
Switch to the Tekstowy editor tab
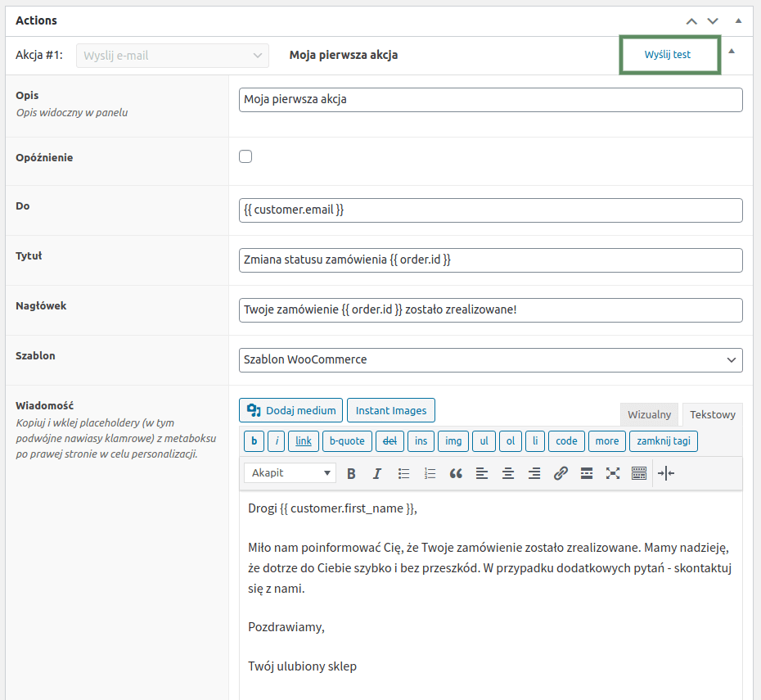point(713,414)
